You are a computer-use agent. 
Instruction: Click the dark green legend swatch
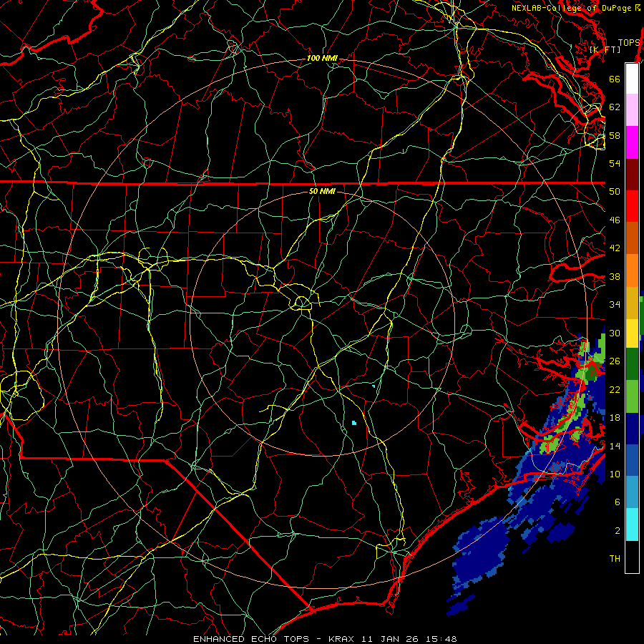(x=632, y=364)
